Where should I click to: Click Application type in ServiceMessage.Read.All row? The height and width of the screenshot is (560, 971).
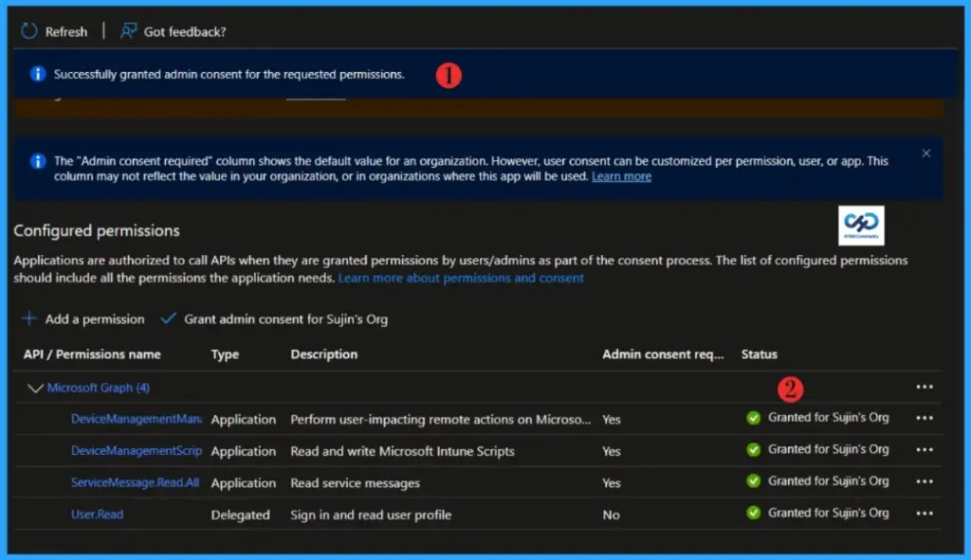[244, 483]
